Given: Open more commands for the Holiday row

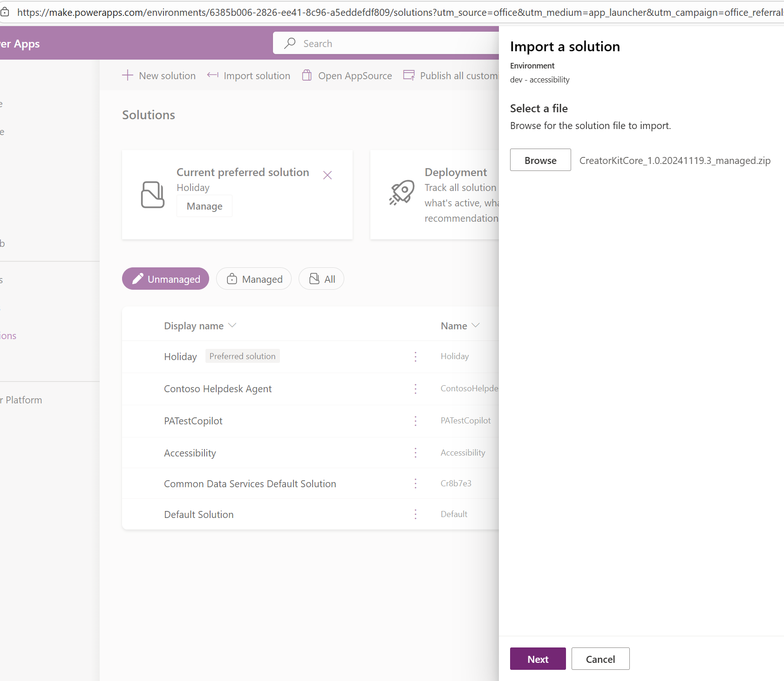Looking at the screenshot, I should [415, 357].
